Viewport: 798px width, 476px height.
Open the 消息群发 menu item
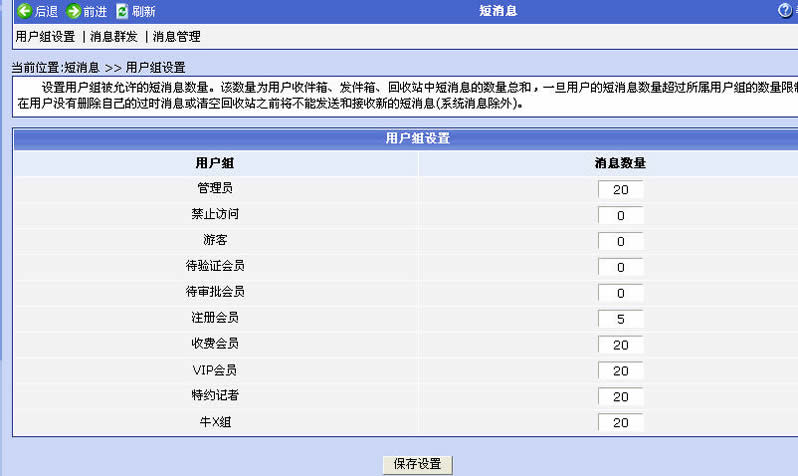[x=113, y=37]
